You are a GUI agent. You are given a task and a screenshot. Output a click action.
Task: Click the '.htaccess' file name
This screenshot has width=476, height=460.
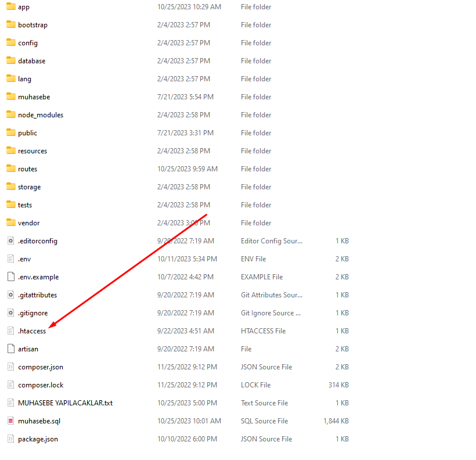coord(32,331)
